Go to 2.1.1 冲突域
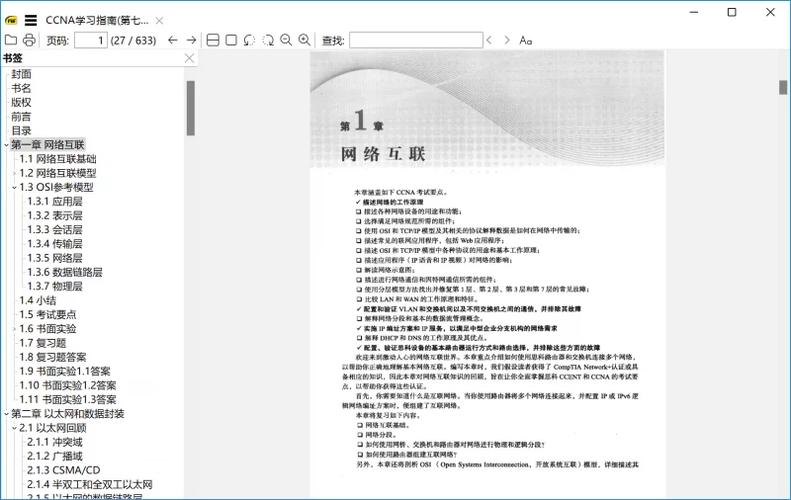Screen dimensions: 791x500 click(54, 442)
